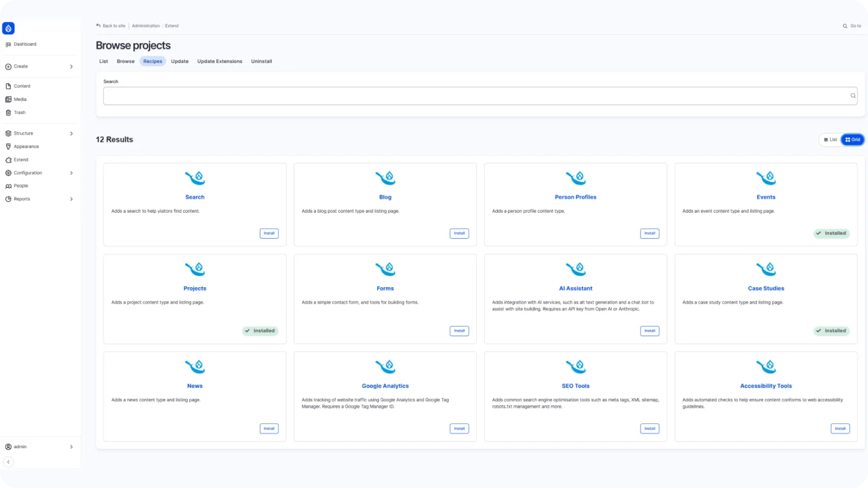
Task: Click the Drupal logo in the sidebar
Action: 8,28
